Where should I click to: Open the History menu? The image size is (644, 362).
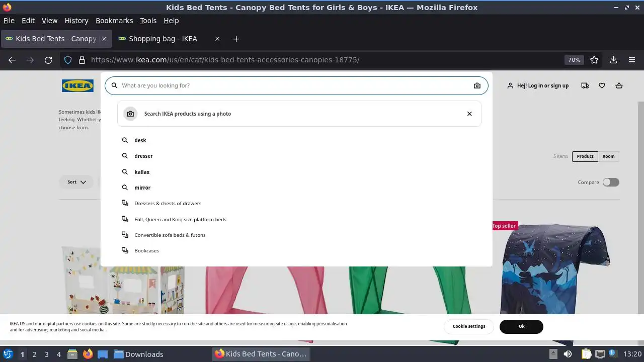[x=76, y=21]
